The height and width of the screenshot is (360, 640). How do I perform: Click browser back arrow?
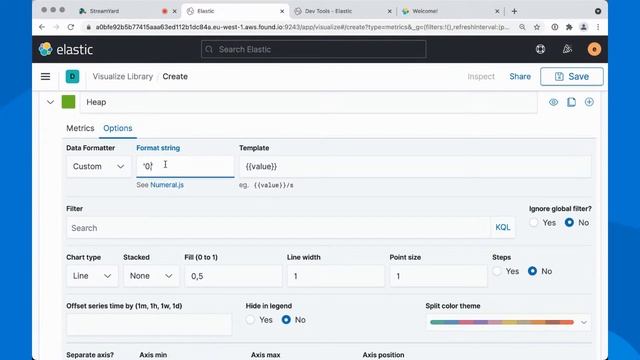coord(42,27)
